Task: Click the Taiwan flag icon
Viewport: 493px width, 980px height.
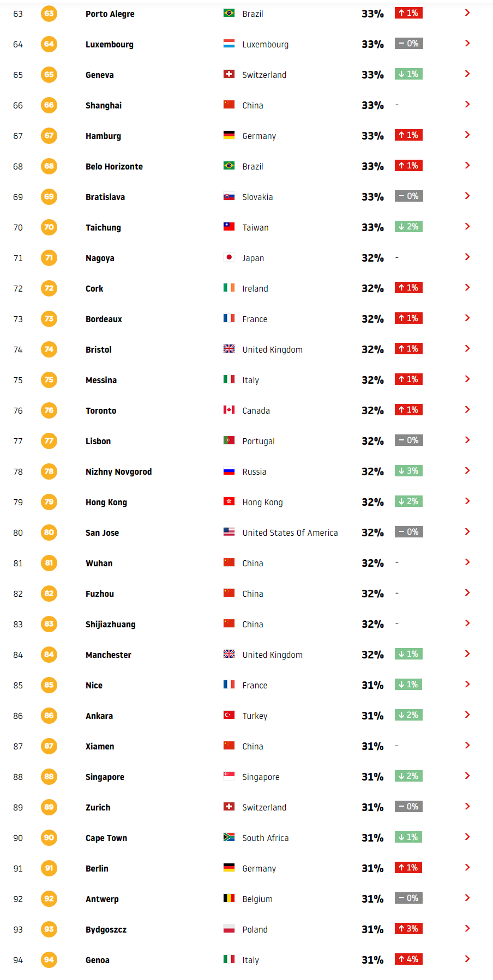Action: click(229, 227)
